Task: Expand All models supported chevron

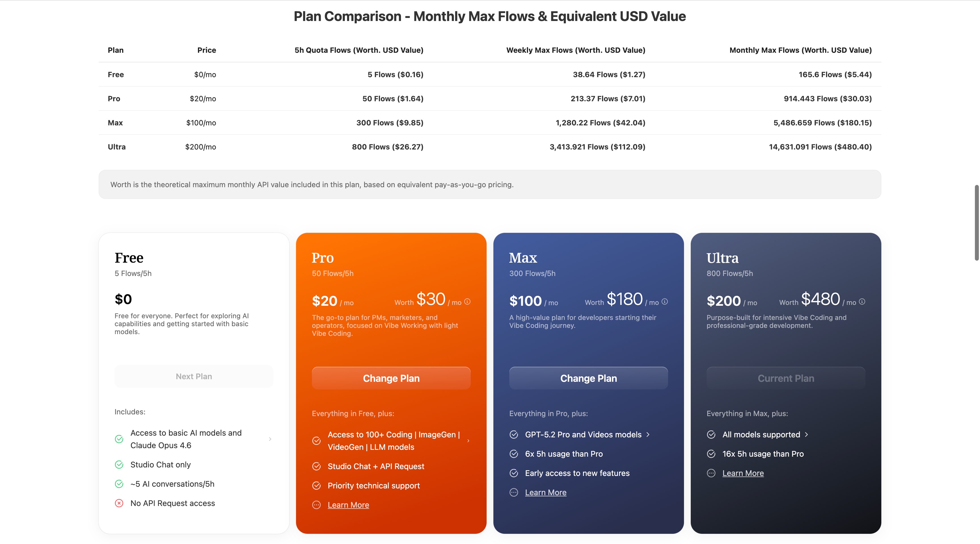Action: click(x=806, y=435)
